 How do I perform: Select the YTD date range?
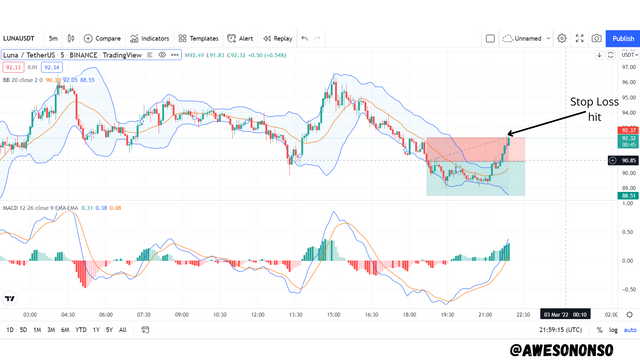click(80, 330)
